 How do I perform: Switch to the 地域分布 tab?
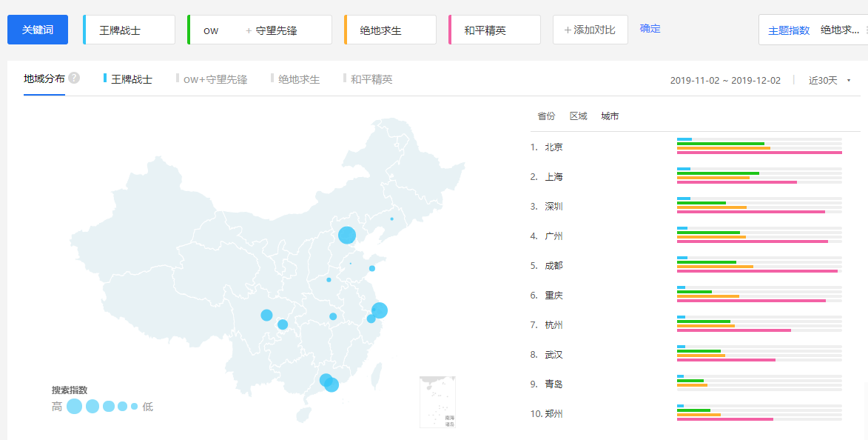pyautogui.click(x=44, y=79)
